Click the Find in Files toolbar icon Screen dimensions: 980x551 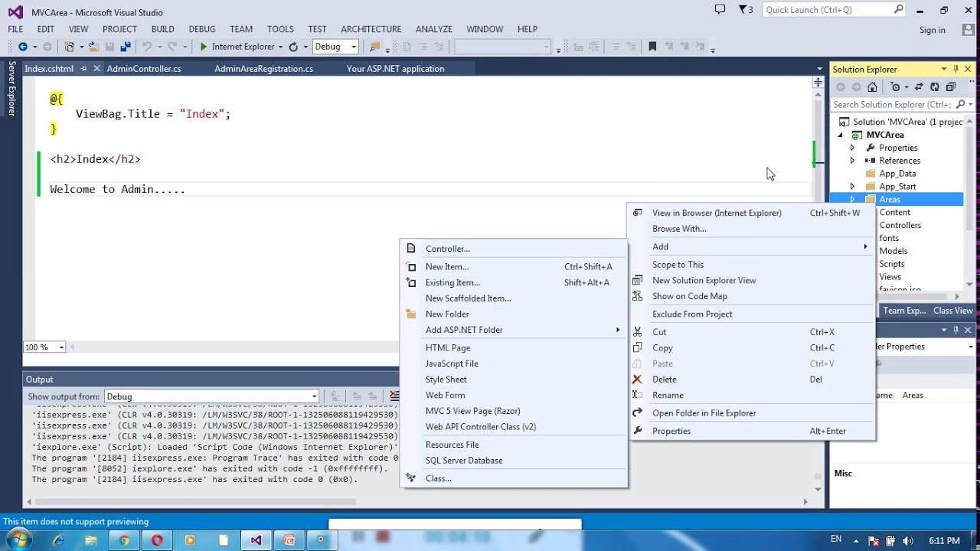[374, 47]
